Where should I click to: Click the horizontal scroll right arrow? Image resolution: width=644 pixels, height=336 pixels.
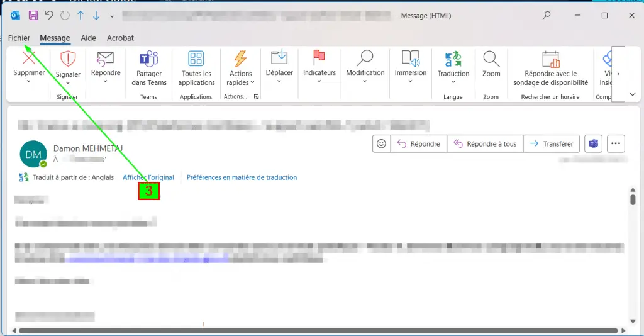[623, 331]
